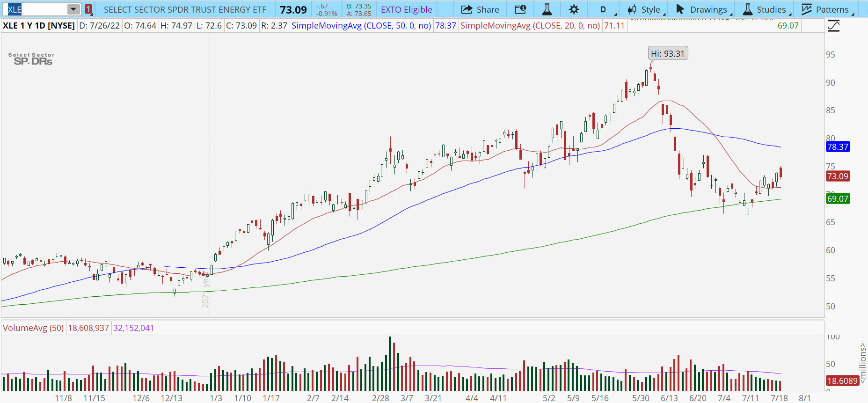Click the 11/8 date axis label
This screenshot has width=868, height=403.
click(x=64, y=398)
